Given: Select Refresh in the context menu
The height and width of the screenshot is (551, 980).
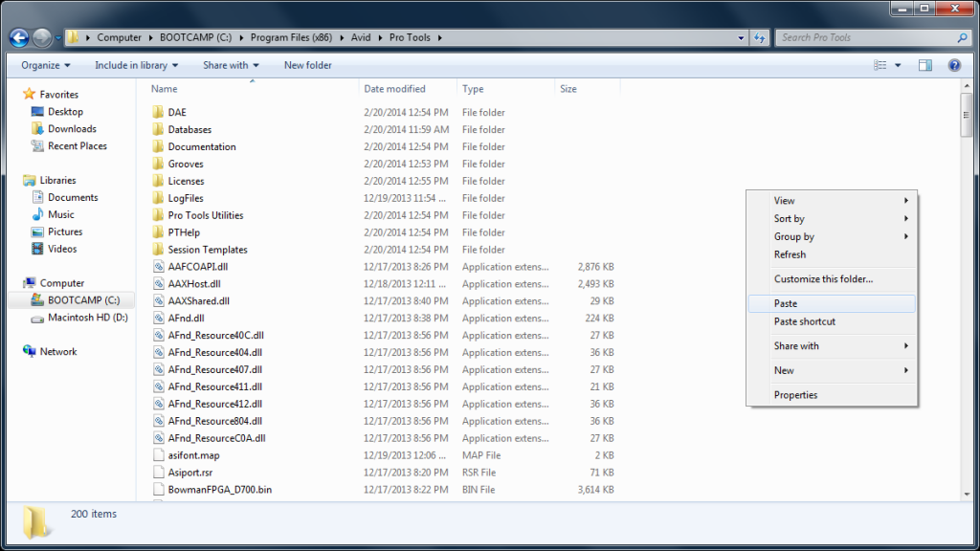Looking at the screenshot, I should 791,254.
